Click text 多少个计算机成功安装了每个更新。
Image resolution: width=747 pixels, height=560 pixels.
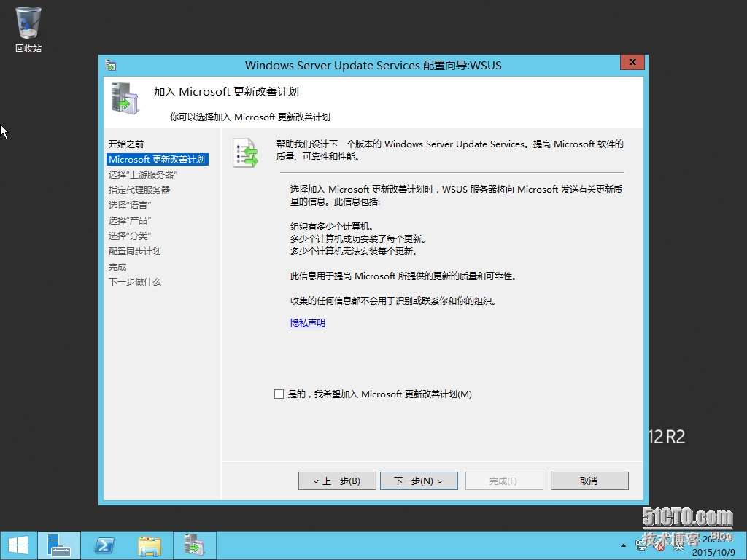point(358,239)
